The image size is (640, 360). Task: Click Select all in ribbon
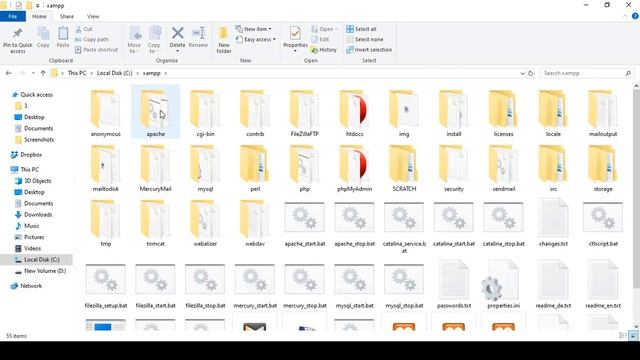click(x=361, y=29)
